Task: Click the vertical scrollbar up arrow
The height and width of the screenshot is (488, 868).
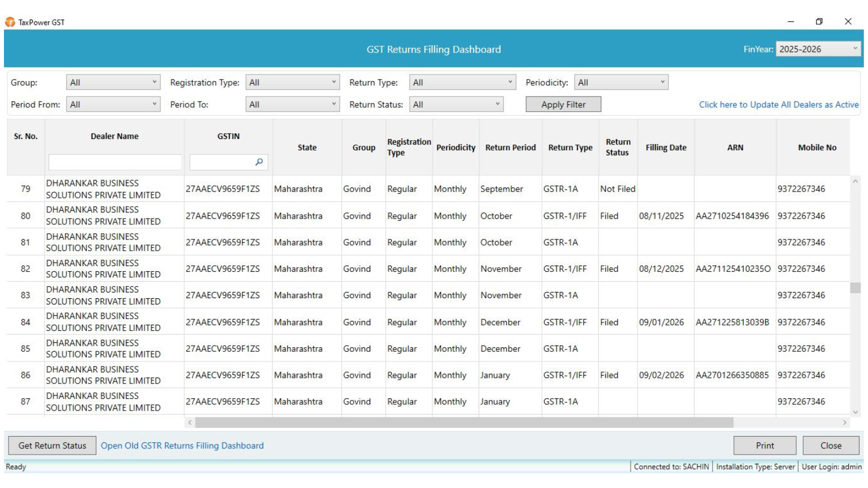Action: [x=855, y=182]
